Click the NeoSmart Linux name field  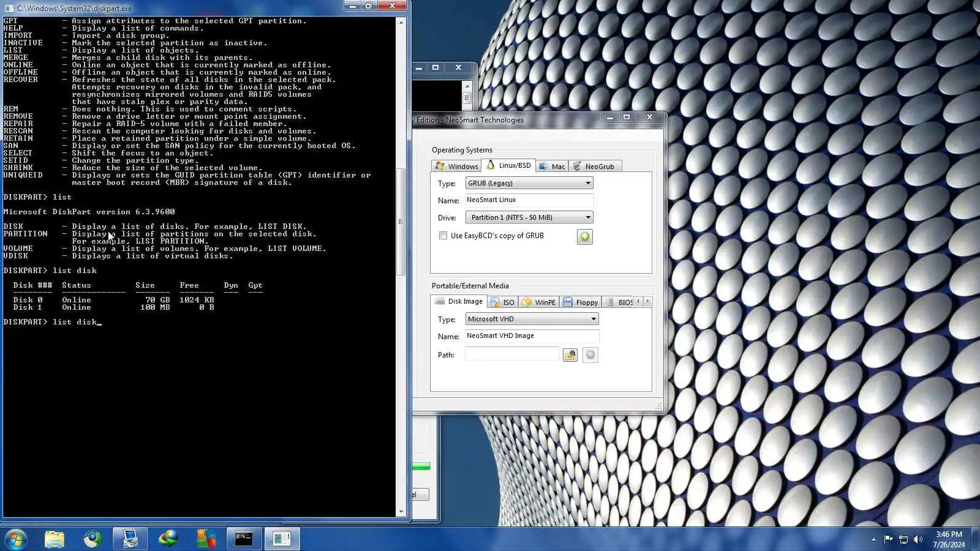529,200
